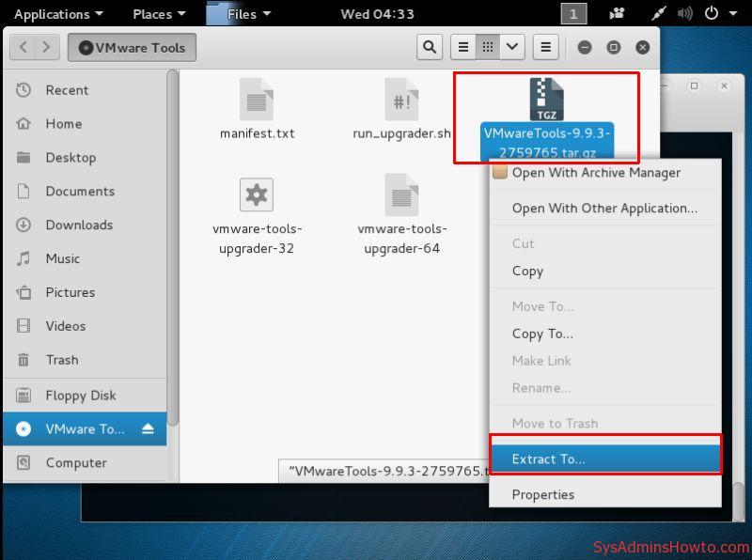Maximize the Files window
This screenshot has height=560, width=752.
click(614, 48)
